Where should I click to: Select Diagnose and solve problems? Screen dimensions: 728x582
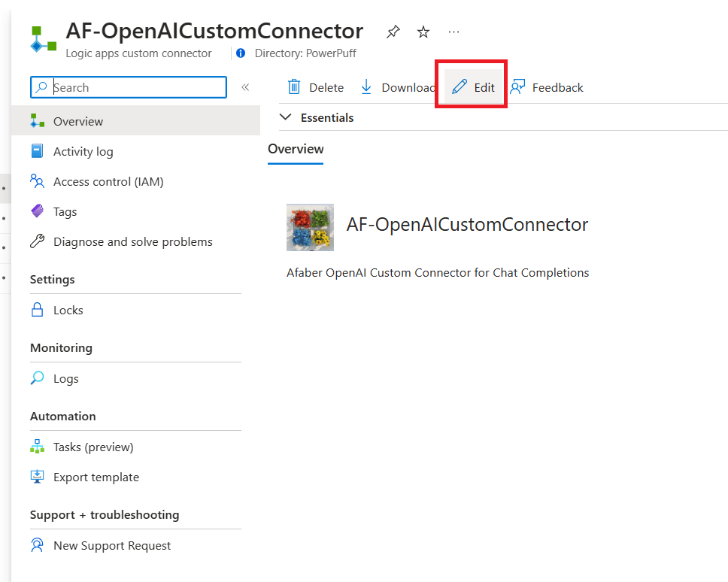[132, 241]
